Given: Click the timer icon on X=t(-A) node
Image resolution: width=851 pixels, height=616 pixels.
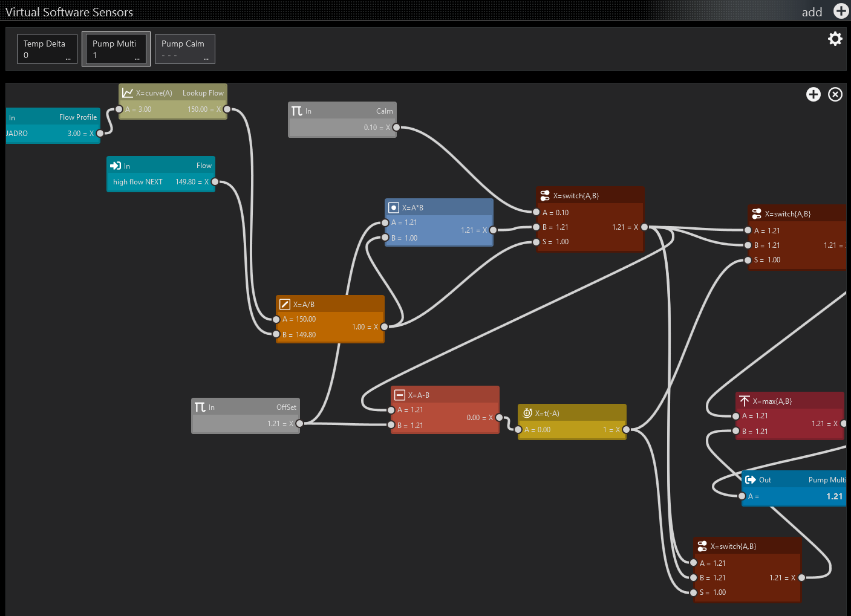Looking at the screenshot, I should 527,413.
